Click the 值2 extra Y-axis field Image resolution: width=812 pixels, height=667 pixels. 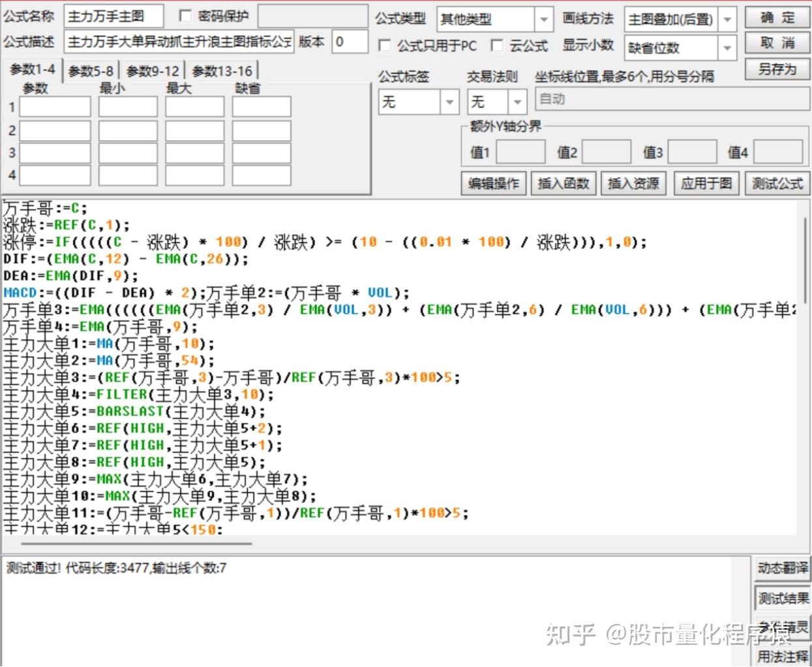pos(607,152)
